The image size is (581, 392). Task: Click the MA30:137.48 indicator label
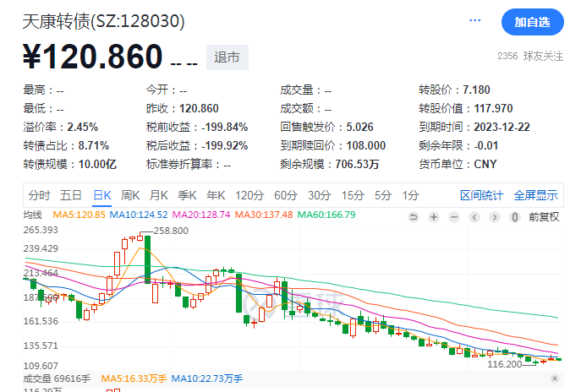tap(264, 215)
